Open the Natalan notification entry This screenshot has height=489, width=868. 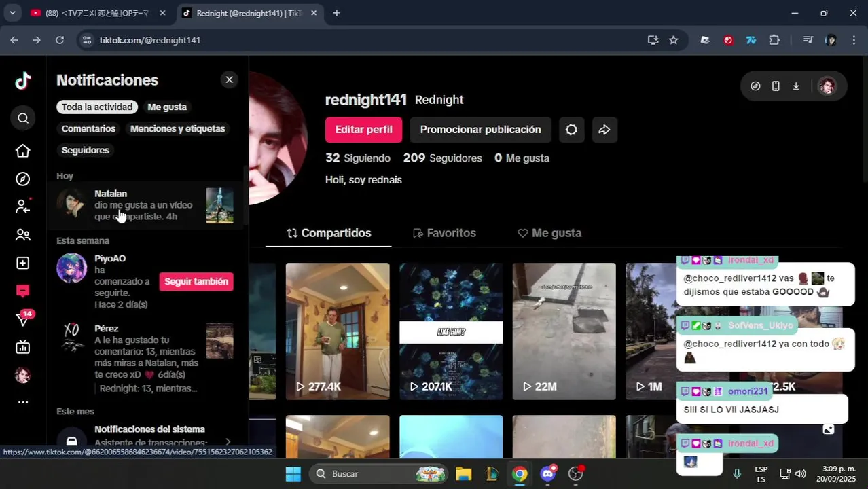(x=145, y=205)
